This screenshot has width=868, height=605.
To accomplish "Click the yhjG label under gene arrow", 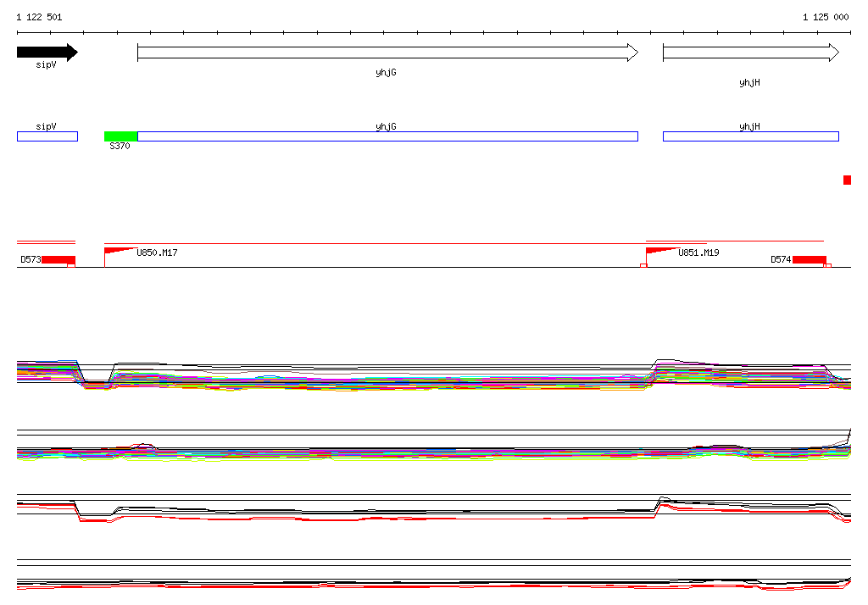I will pos(386,73).
